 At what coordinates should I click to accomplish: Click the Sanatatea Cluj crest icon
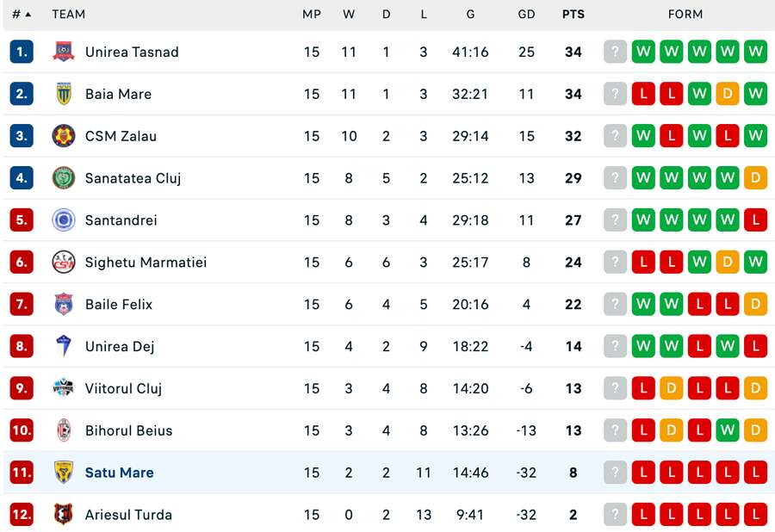(x=62, y=178)
